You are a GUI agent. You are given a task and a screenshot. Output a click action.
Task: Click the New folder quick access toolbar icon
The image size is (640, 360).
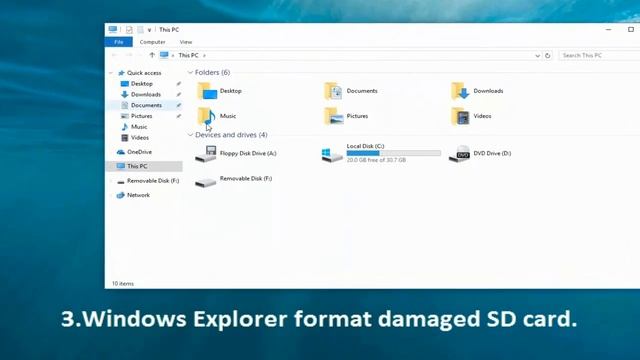pyautogui.click(x=140, y=29)
